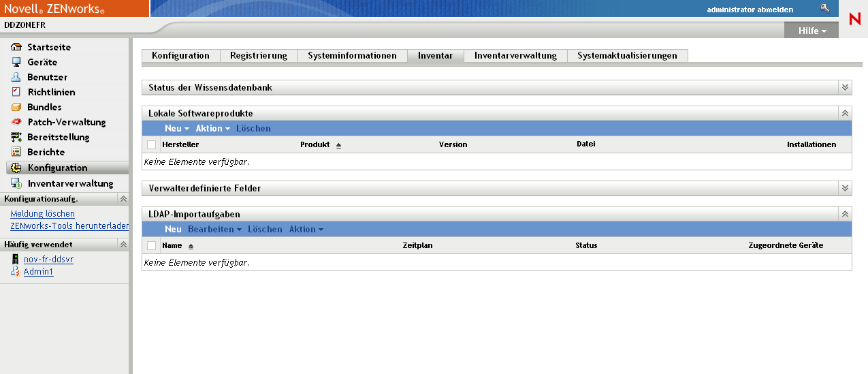Select all in Lokale Softwareprodukte table

pos(151,145)
